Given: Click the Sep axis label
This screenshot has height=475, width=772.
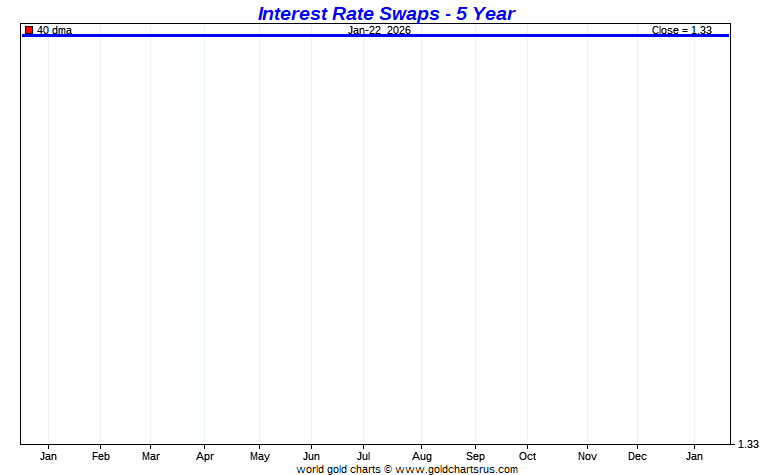Looking at the screenshot, I should point(475,456).
